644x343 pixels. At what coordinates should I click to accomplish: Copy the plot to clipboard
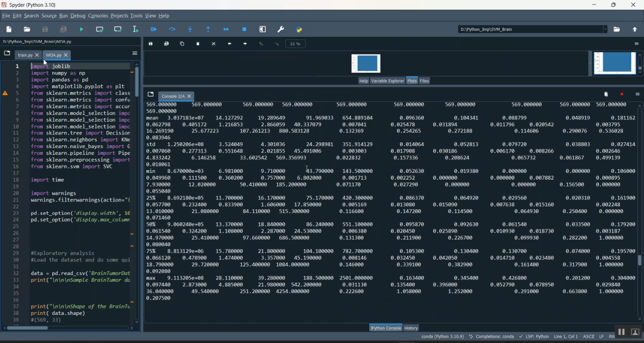tap(182, 44)
